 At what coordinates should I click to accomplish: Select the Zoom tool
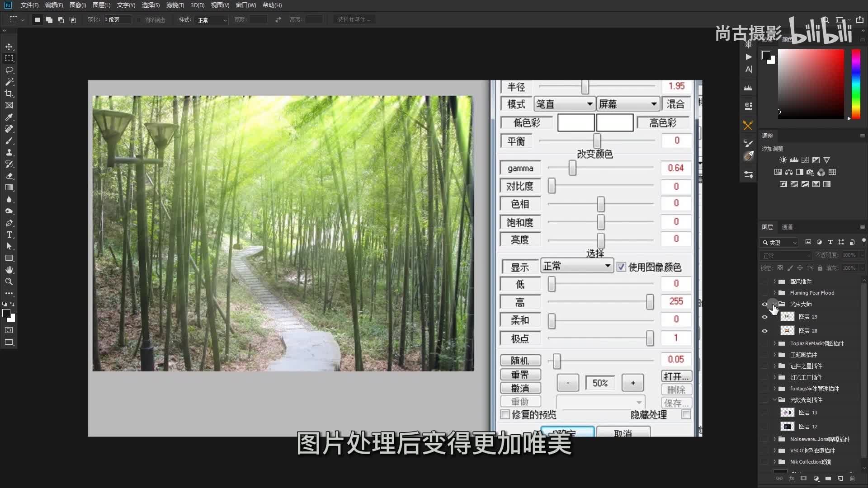(9, 282)
